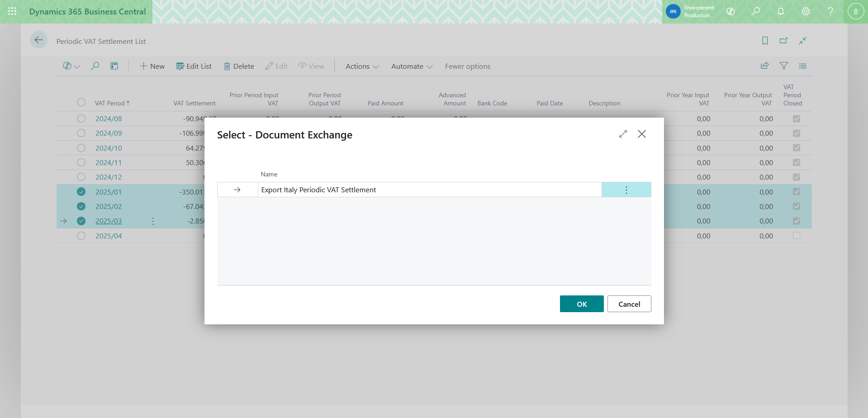
Task: Close the Select - Document Exchange dialog
Action: point(642,134)
